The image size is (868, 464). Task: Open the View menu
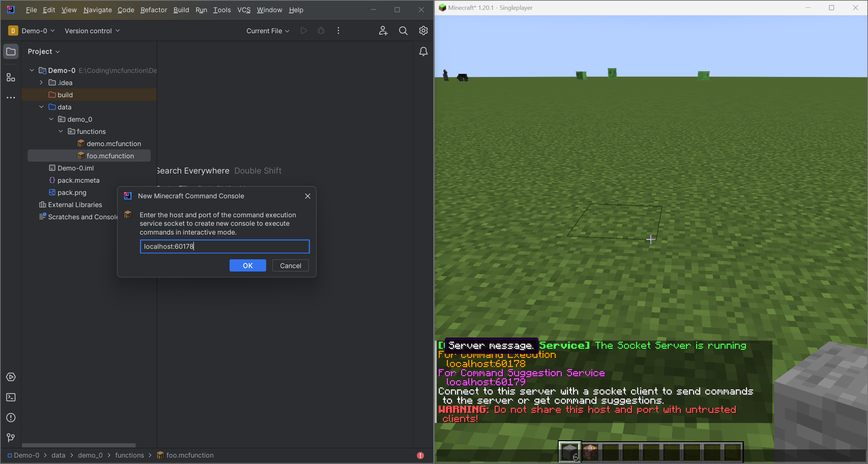[69, 10]
